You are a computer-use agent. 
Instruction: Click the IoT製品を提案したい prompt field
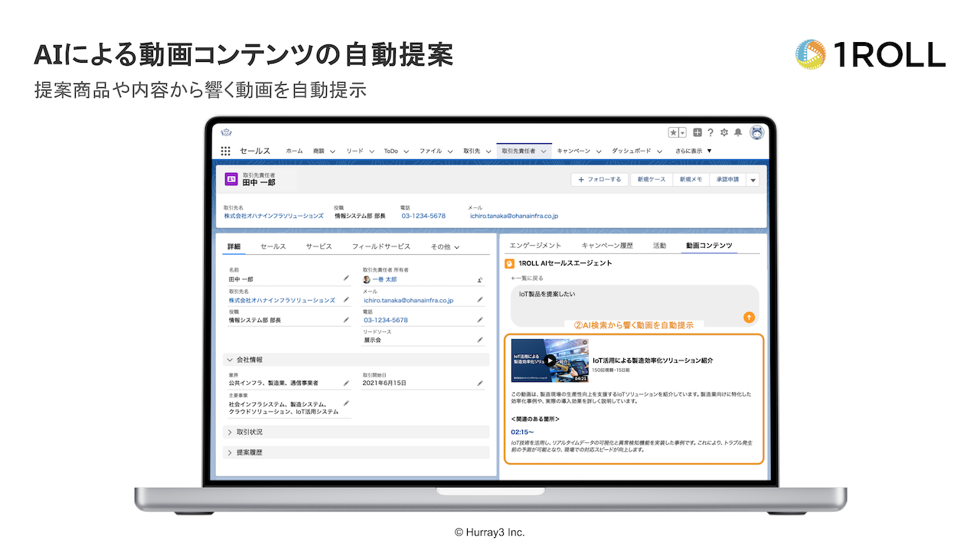(635, 305)
